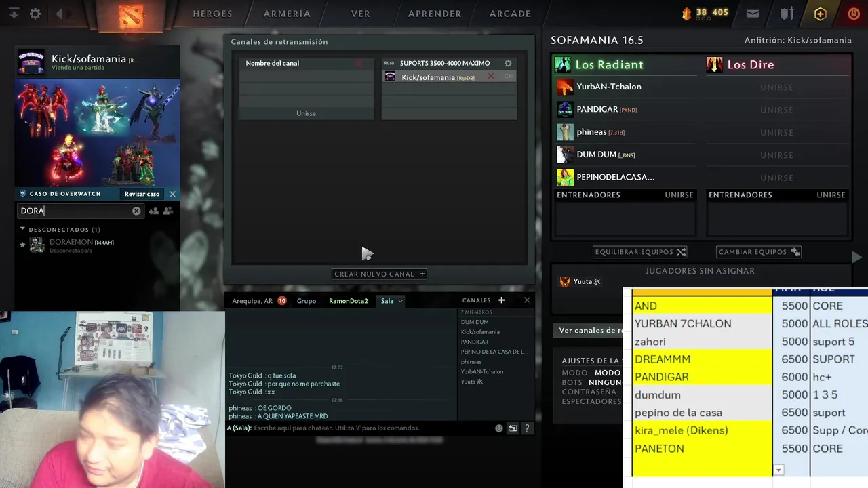Clear the DORA friend search text

coord(136,211)
